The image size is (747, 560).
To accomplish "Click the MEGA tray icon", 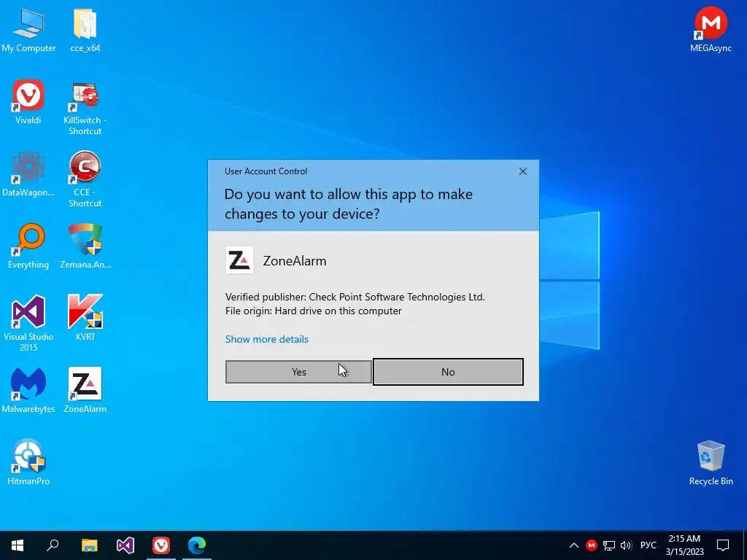I will [x=592, y=545].
